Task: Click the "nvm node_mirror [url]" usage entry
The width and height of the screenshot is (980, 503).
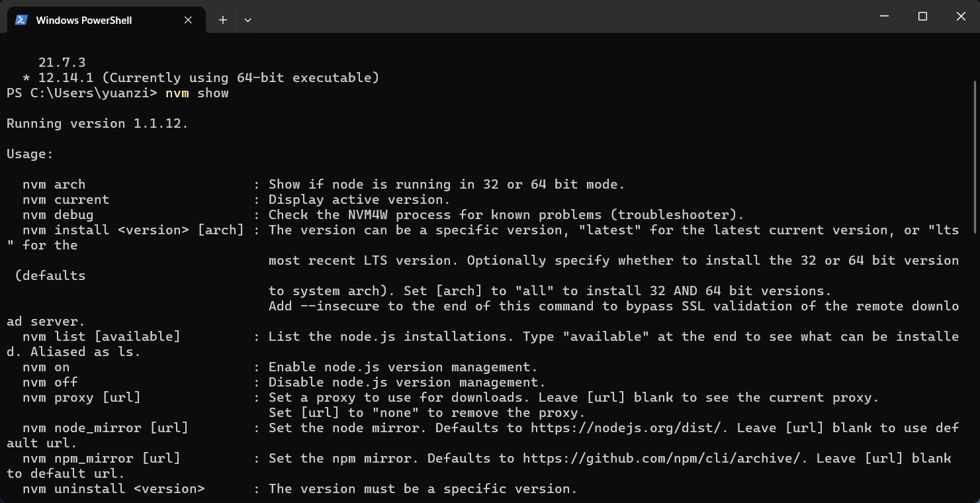Action: [x=105, y=428]
